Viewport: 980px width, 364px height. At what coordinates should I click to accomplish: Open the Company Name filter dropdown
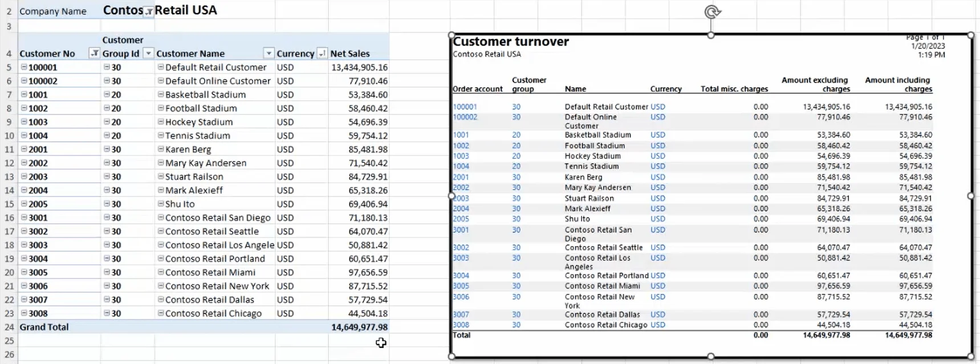(x=148, y=12)
